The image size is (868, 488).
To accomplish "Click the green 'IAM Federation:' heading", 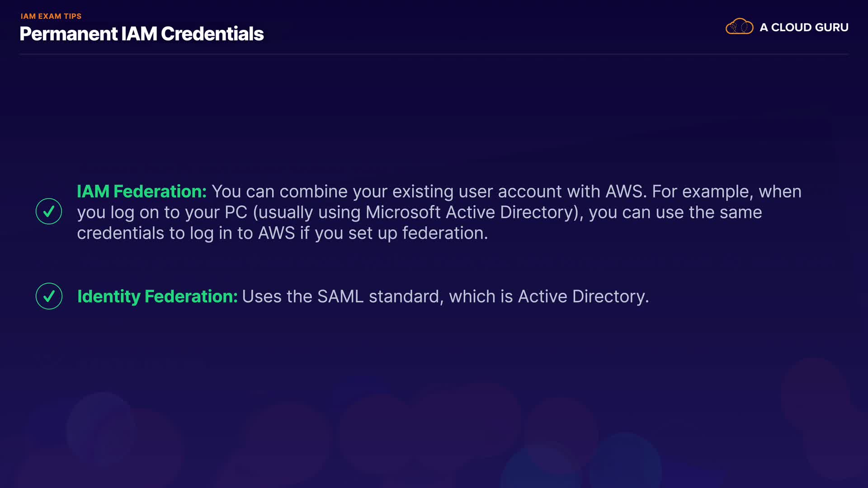I will [142, 192].
